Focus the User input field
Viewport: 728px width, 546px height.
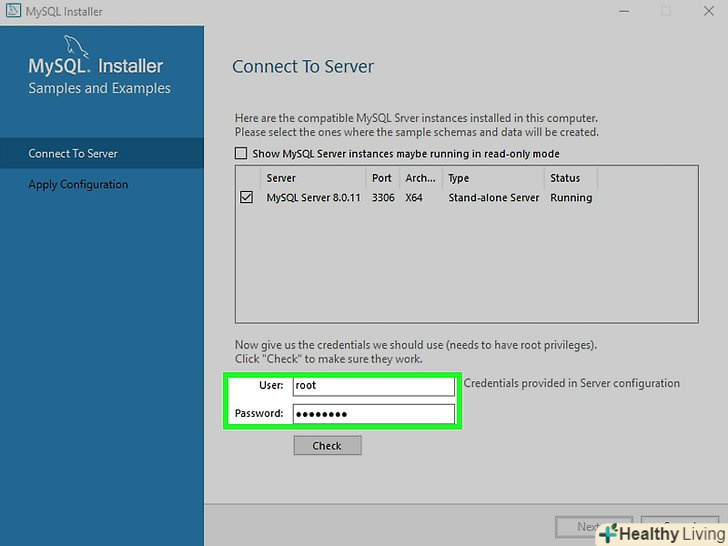tap(374, 386)
